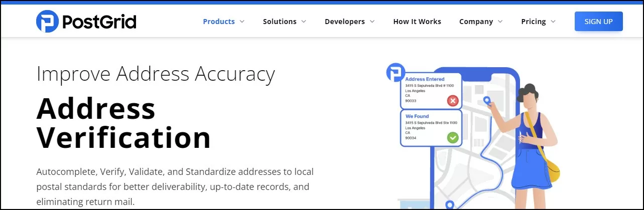Click the PostGrid logo icon
The image size is (644, 210).
coord(47,22)
